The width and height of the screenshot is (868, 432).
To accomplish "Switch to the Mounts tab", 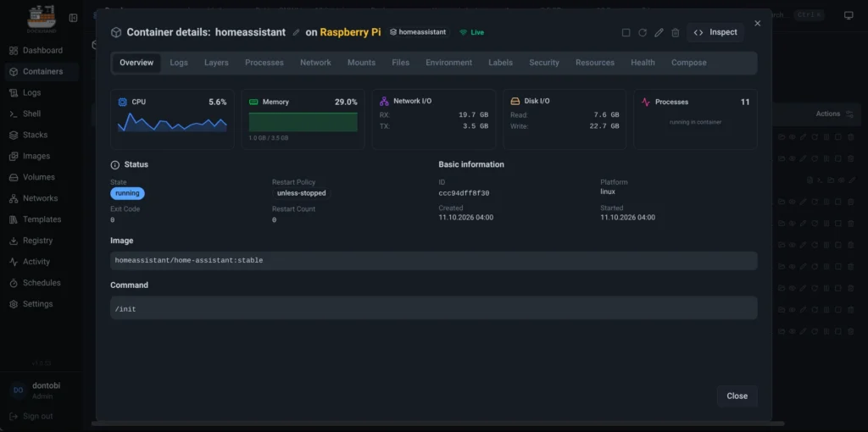I will click(361, 63).
